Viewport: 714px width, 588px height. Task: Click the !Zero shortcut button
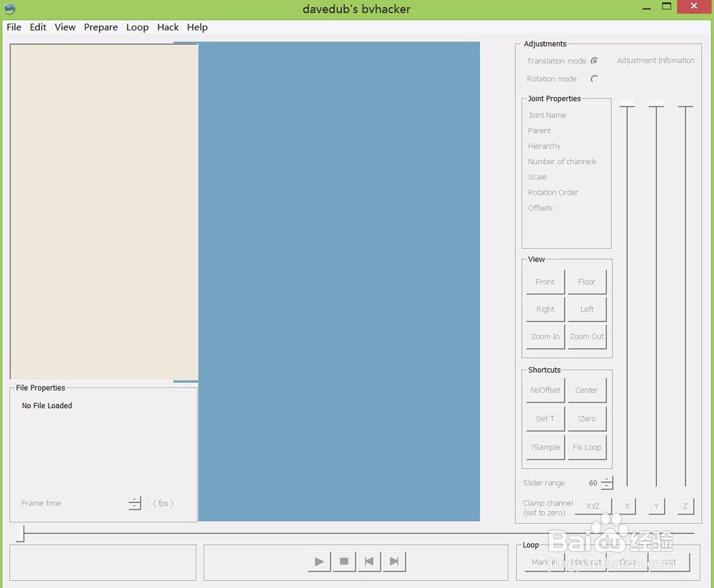(x=587, y=419)
